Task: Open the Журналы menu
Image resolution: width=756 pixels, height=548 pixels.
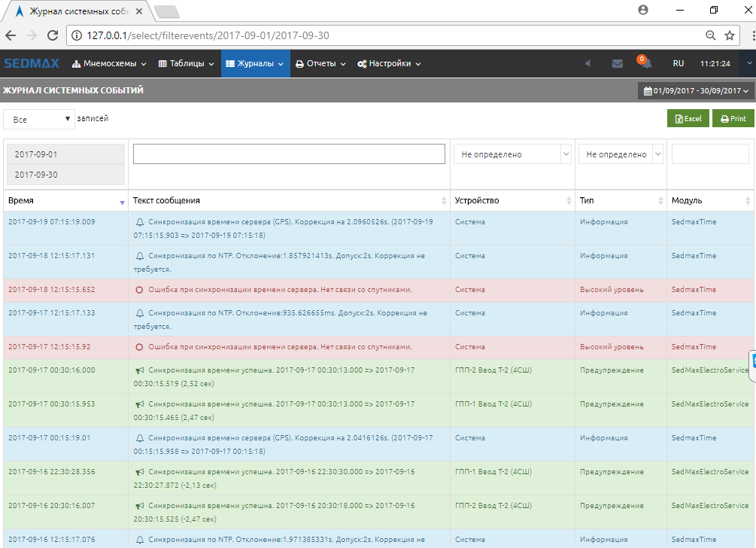Action: tap(255, 64)
